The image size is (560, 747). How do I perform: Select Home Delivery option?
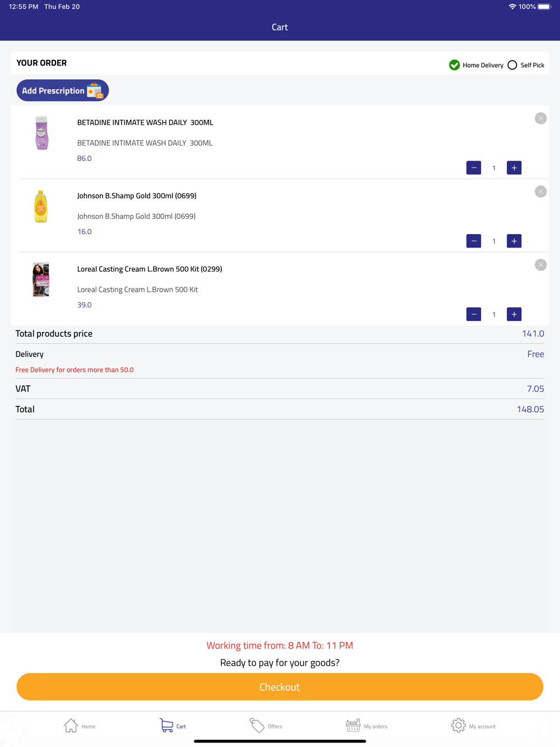[455, 65]
